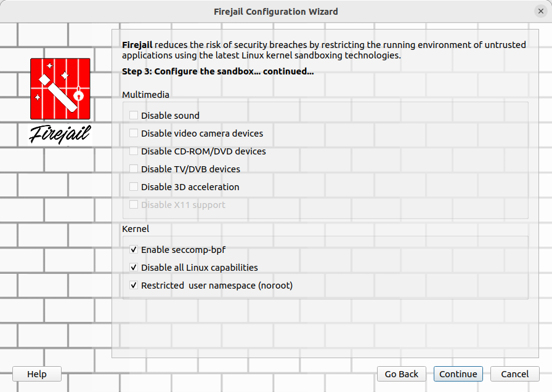Click Continue to proceed
Screen dimensions: 552x392
[x=458, y=374]
